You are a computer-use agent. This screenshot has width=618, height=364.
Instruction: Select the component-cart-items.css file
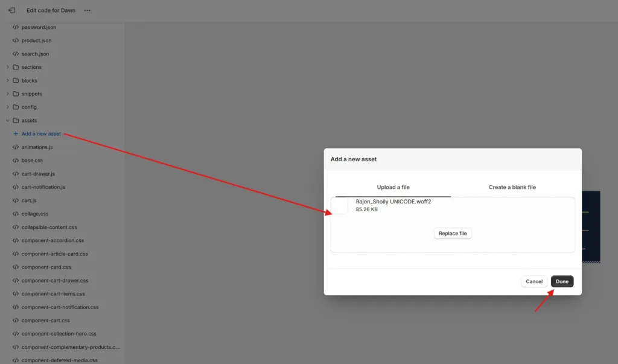click(53, 294)
